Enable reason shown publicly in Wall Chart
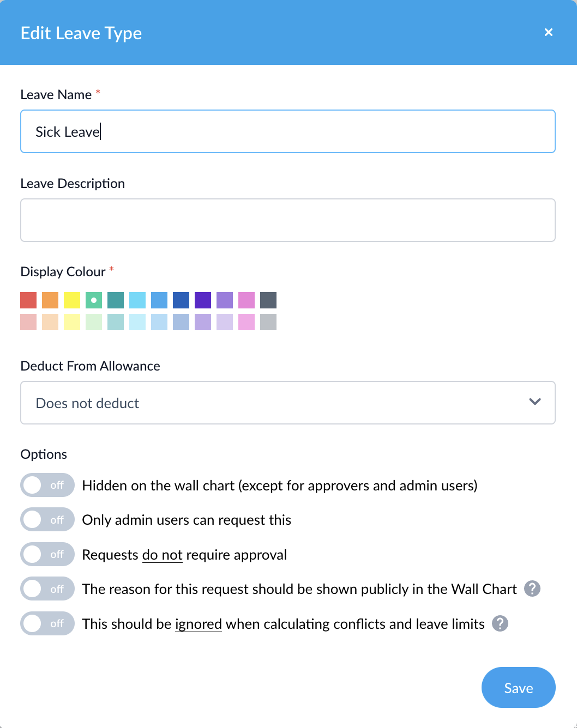 47,589
